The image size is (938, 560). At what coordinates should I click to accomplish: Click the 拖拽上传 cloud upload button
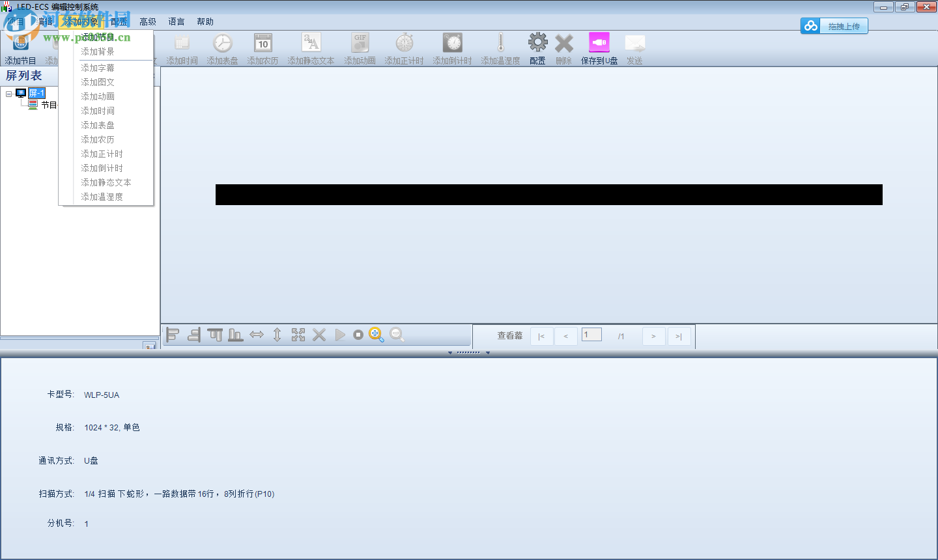[x=834, y=26]
